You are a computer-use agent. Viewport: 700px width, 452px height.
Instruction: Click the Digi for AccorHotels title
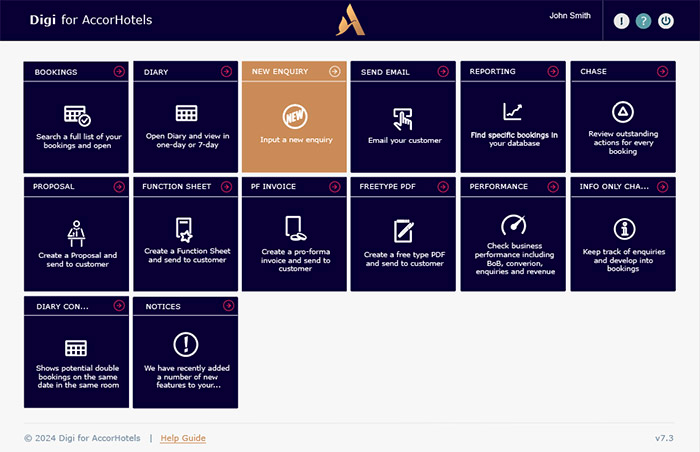tap(91, 20)
